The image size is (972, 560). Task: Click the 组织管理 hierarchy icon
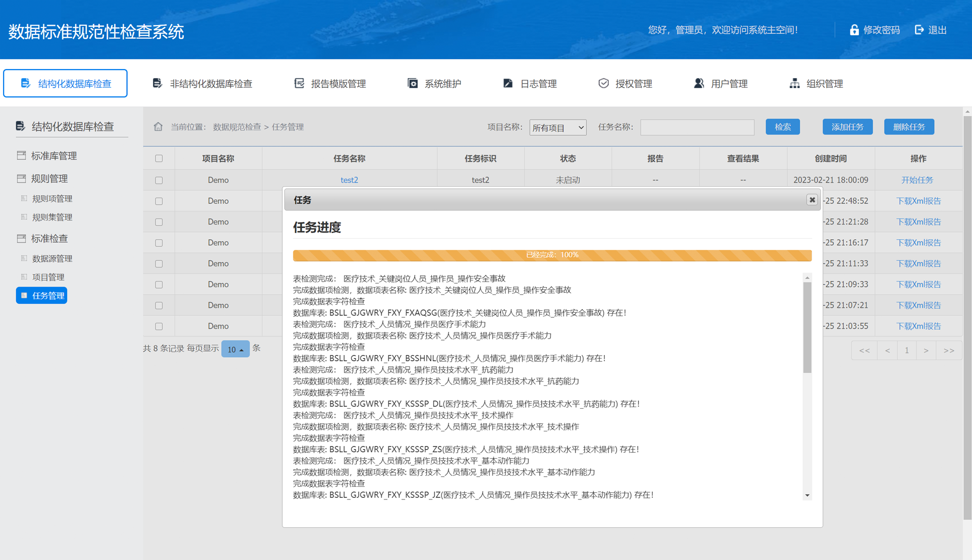[x=794, y=83]
